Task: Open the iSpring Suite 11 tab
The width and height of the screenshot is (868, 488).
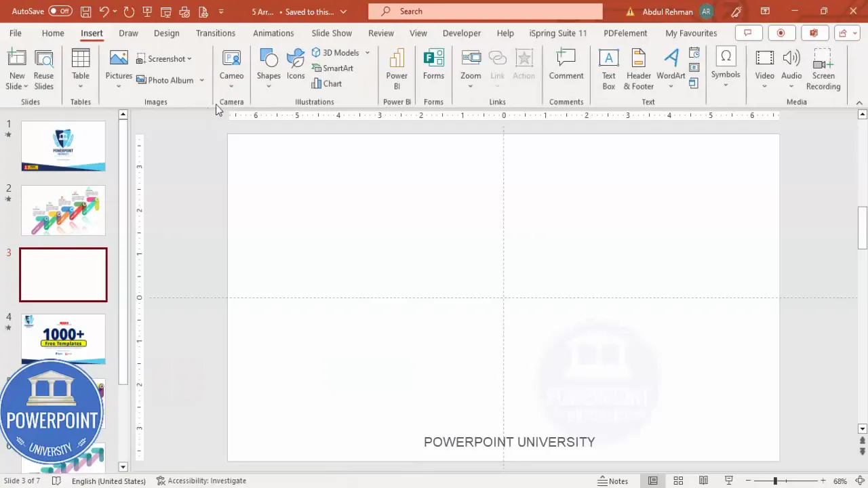Action: coord(557,33)
